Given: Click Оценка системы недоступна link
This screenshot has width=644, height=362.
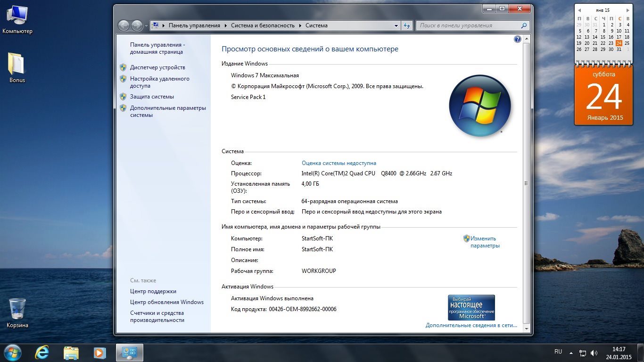Looking at the screenshot, I should pyautogui.click(x=339, y=163).
